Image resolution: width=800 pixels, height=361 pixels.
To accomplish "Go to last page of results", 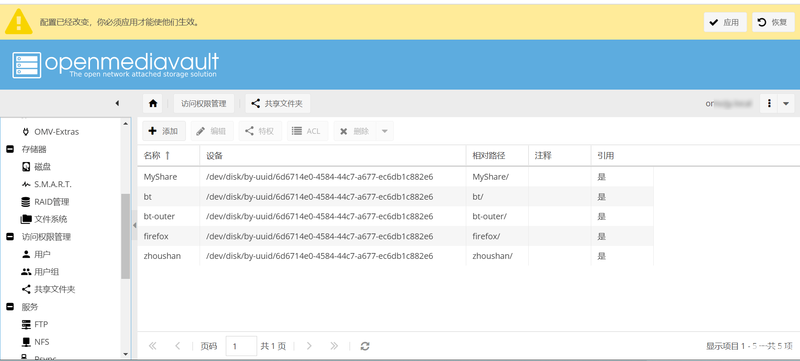I will [x=334, y=346].
